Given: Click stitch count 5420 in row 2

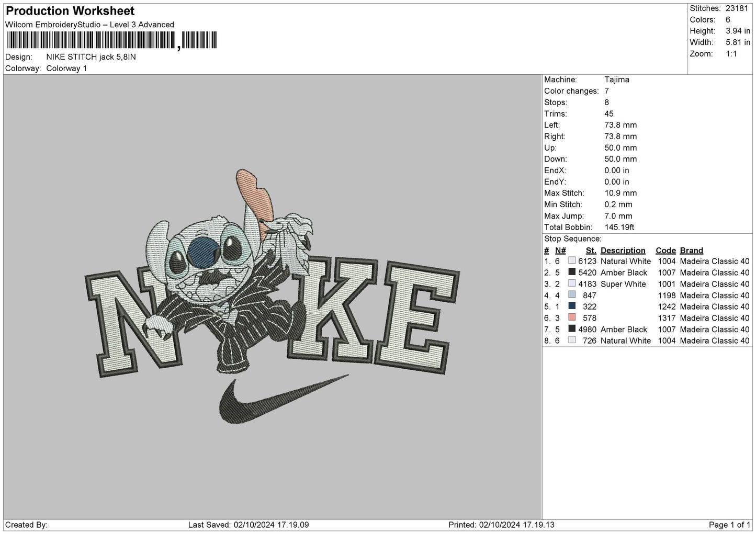Looking at the screenshot, I should pos(588,272).
